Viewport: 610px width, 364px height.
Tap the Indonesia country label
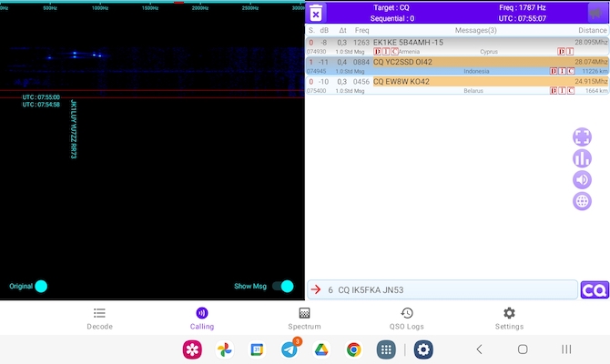pos(476,71)
